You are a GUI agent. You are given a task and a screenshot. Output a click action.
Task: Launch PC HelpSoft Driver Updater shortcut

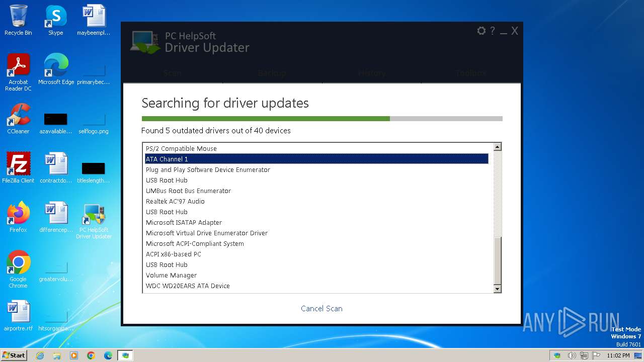click(94, 221)
